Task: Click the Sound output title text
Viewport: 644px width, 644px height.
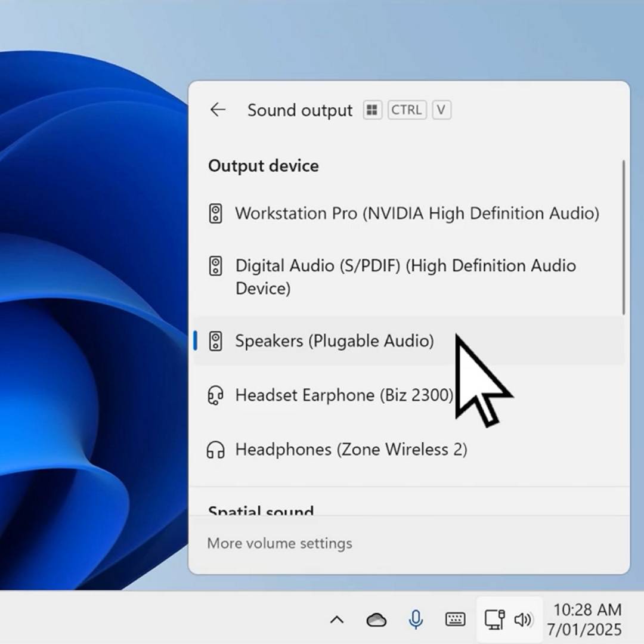Action: 300,110
